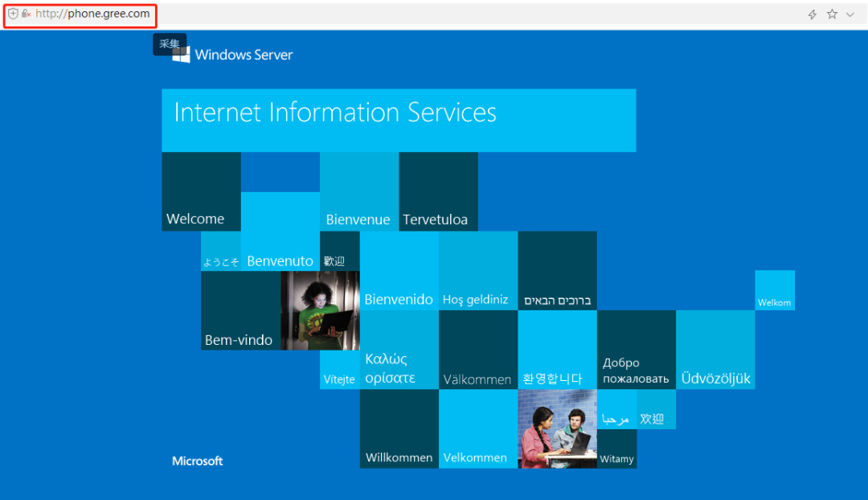This screenshot has height=500, width=868.
Task: Click the Internet Information Services banner
Action: click(x=399, y=120)
